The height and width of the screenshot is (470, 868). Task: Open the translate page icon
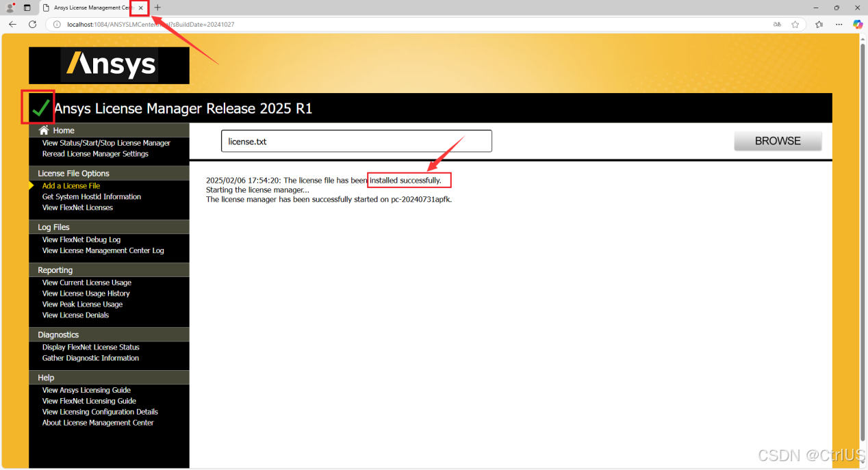pos(777,24)
